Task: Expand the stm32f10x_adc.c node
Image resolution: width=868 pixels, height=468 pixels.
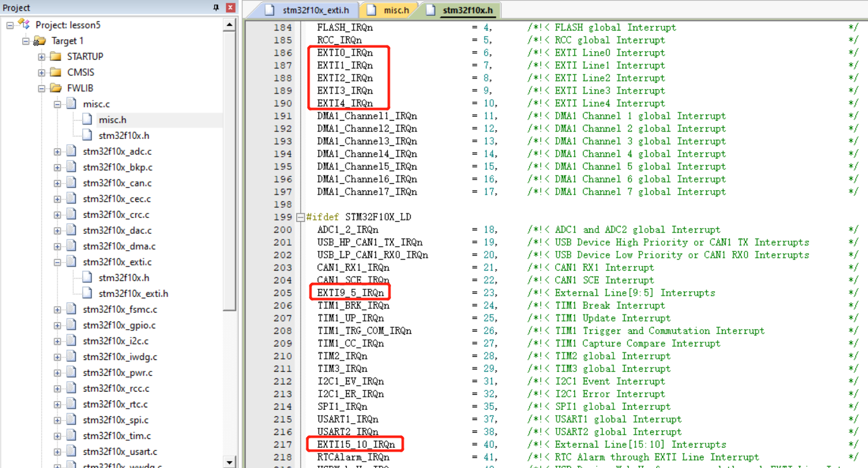Action: point(57,152)
